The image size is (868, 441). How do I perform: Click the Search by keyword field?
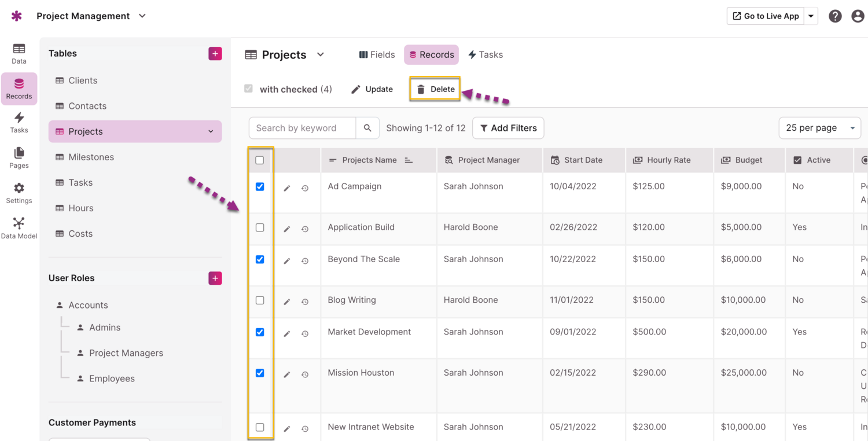[302, 128]
